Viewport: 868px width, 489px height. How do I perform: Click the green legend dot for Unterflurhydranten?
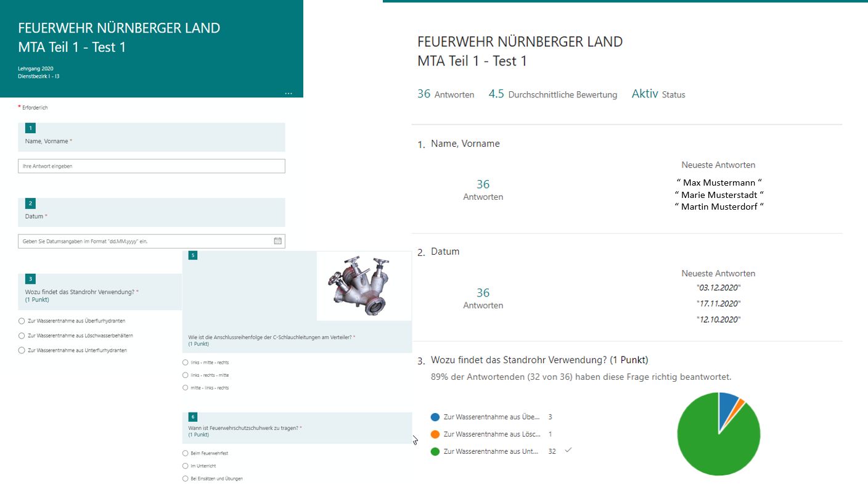tap(435, 451)
